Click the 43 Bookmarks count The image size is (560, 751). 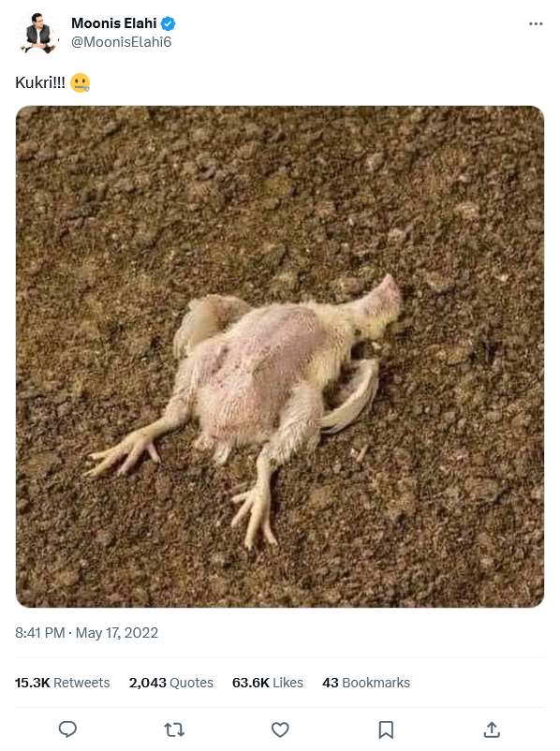pyautogui.click(x=366, y=683)
